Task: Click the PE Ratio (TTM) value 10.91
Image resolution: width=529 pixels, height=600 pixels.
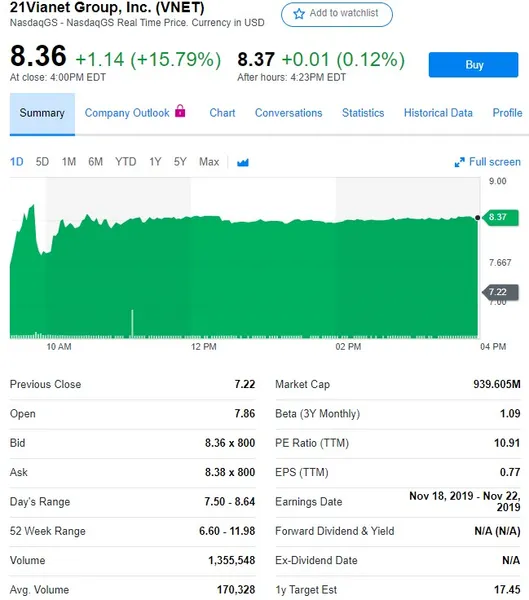Action: [507, 443]
